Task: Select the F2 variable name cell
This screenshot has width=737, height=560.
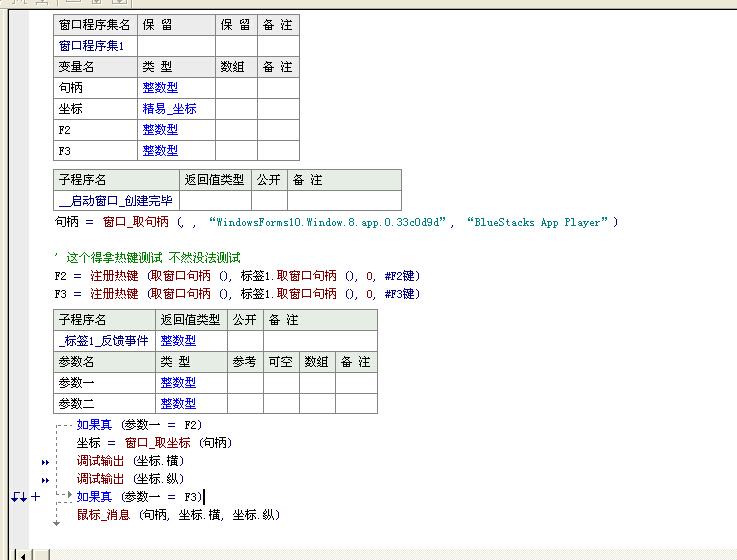Action: tap(95, 130)
